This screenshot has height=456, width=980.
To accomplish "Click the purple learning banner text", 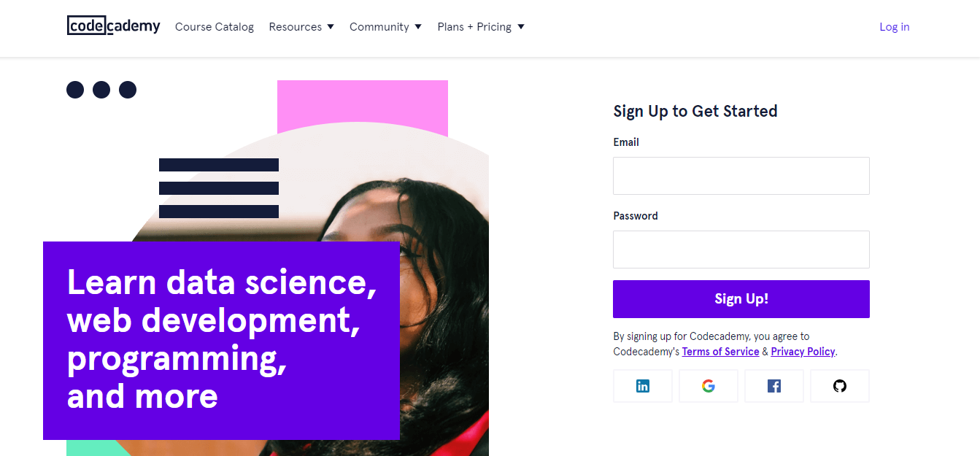I will pyautogui.click(x=221, y=340).
